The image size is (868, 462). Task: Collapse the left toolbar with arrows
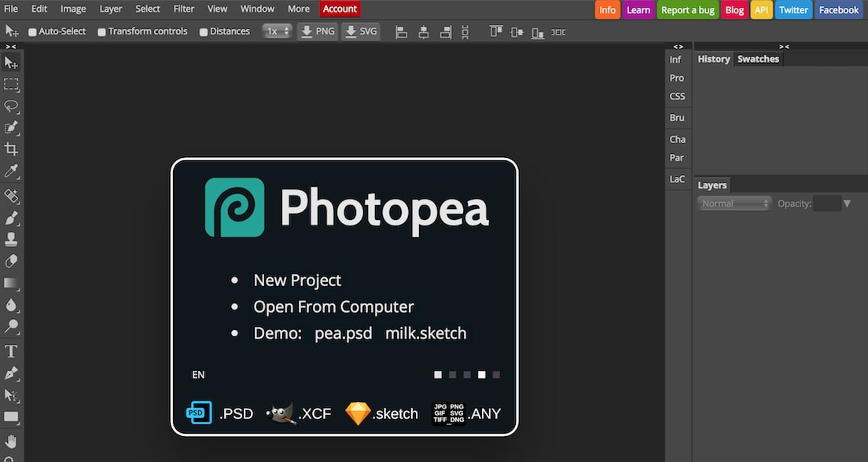[x=11, y=46]
